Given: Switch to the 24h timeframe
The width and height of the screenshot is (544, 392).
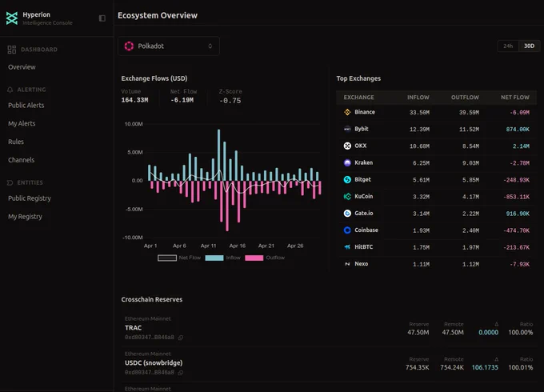Looking at the screenshot, I should (x=508, y=46).
